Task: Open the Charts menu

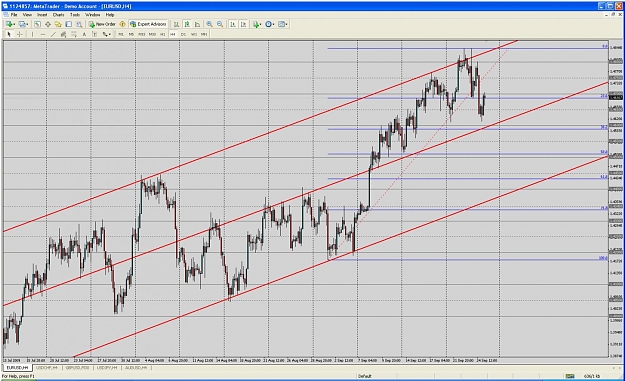Action: 58,15
